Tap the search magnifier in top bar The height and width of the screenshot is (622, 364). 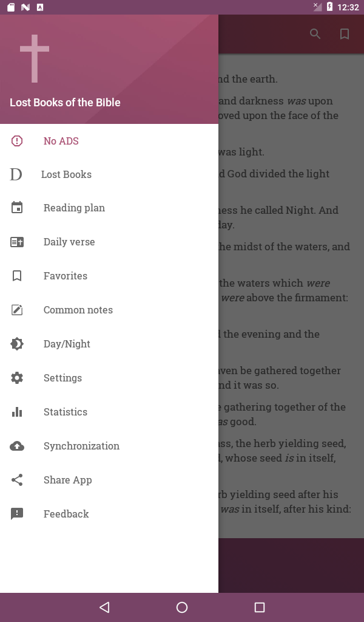(x=315, y=34)
